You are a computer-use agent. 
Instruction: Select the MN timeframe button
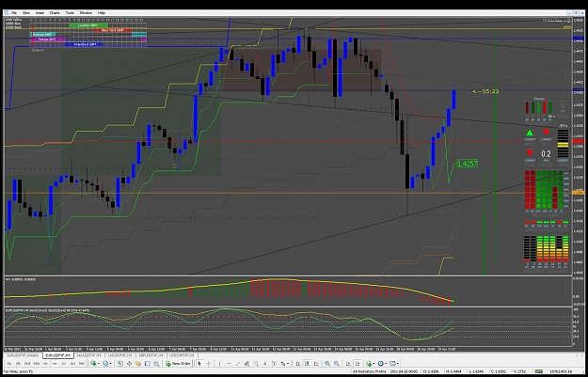pos(81,364)
